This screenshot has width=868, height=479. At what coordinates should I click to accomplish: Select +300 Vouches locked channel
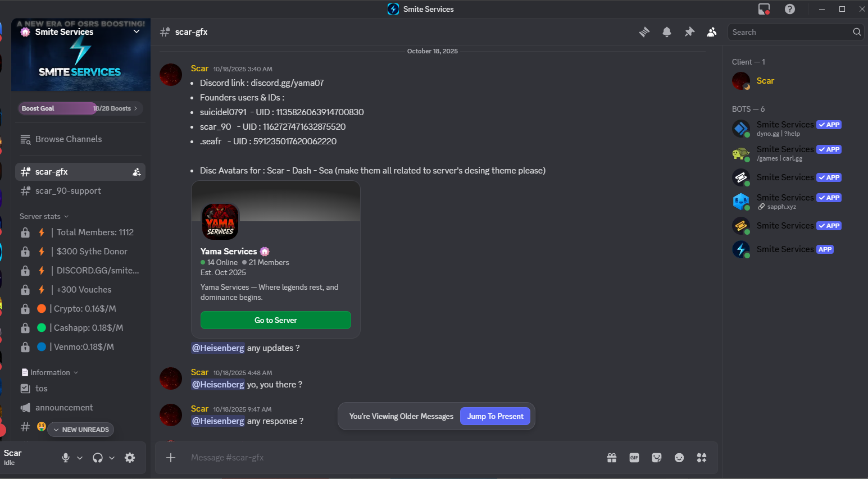pyautogui.click(x=80, y=290)
